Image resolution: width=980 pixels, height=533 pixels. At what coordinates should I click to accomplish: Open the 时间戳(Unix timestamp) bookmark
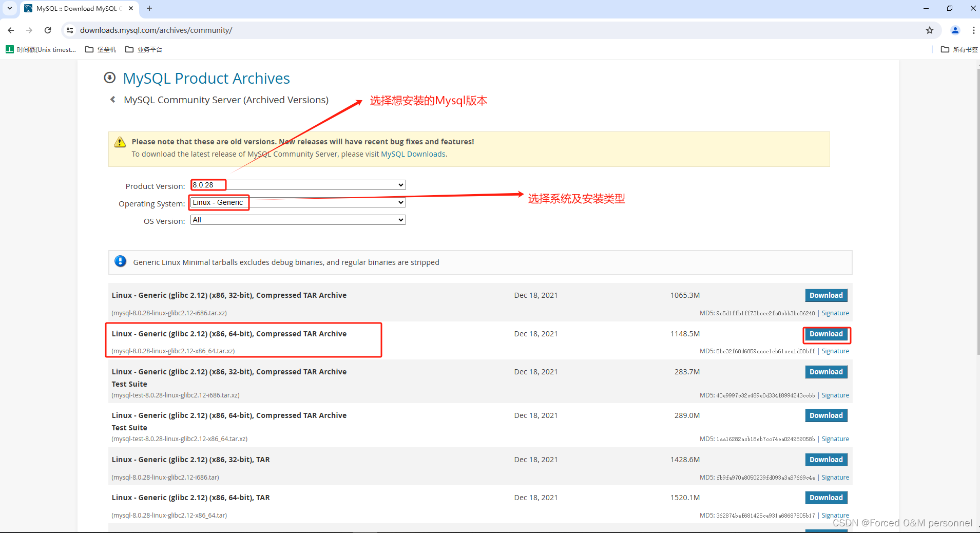point(41,49)
